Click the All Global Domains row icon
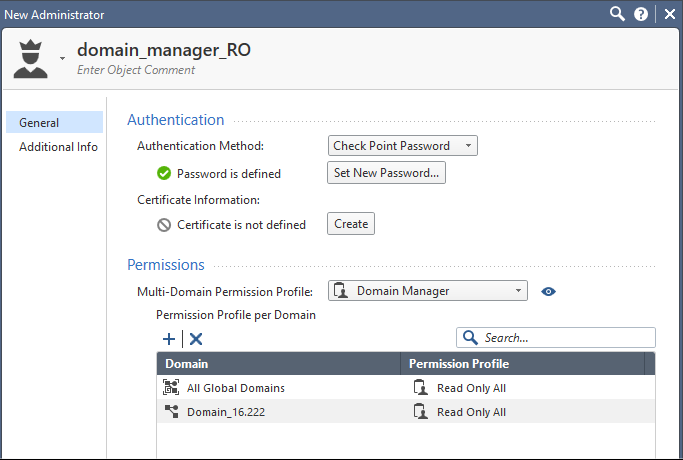 click(x=170, y=388)
